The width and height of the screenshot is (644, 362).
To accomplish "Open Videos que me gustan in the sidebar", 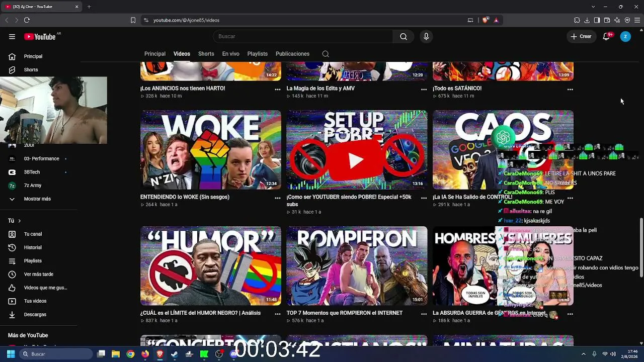I will pyautogui.click(x=45, y=288).
